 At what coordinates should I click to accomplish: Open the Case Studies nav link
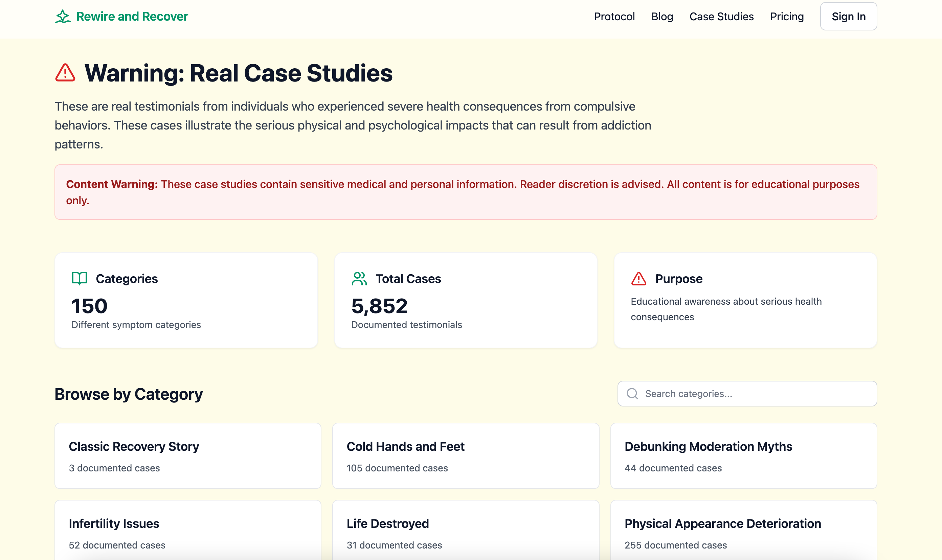721,17
